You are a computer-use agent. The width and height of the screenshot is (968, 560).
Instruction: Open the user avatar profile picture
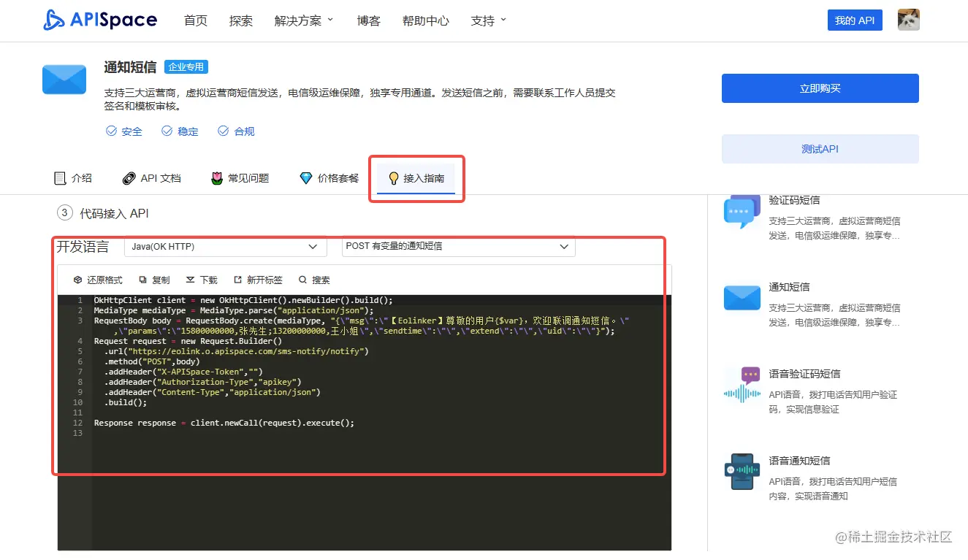point(908,20)
